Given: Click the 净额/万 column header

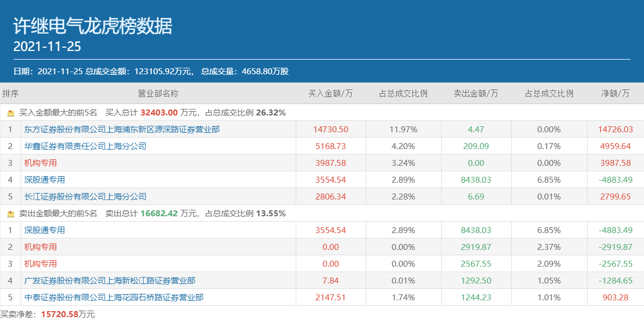Looking at the screenshot, I should click(615, 94).
